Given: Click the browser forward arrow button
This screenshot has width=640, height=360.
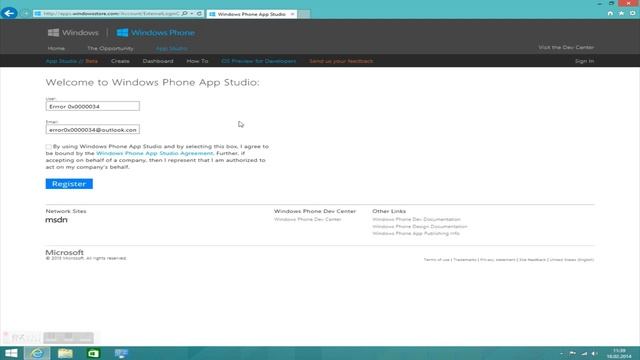Looking at the screenshot, I should pos(25,13).
